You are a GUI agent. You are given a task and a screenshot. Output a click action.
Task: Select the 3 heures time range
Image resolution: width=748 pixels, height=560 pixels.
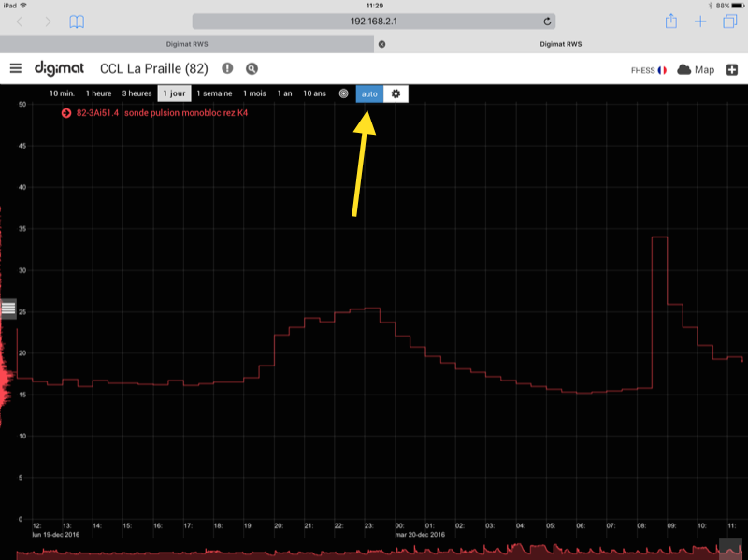[137, 93]
